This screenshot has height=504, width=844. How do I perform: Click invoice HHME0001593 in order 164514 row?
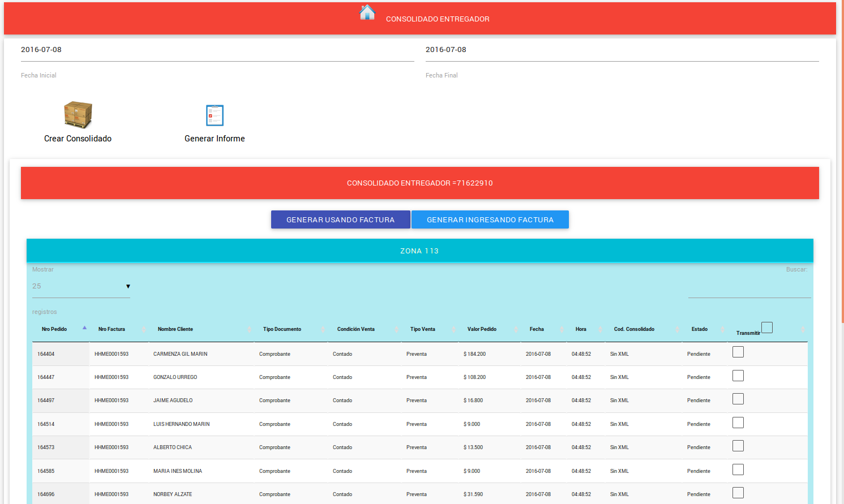point(112,424)
